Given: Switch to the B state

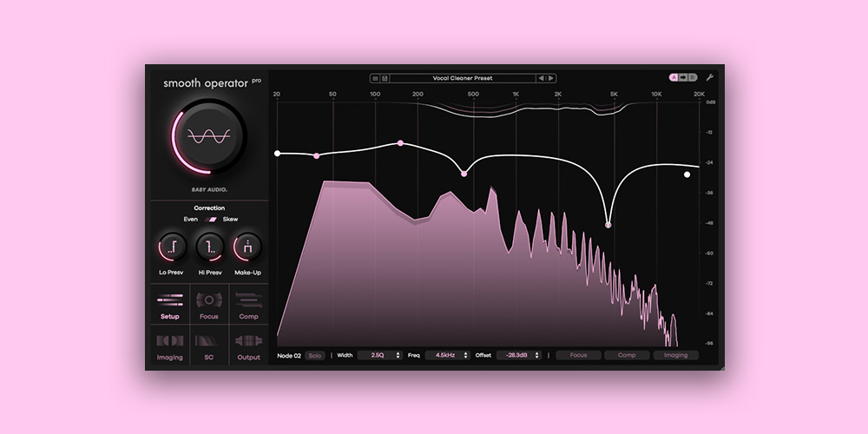Looking at the screenshot, I should click(x=692, y=77).
